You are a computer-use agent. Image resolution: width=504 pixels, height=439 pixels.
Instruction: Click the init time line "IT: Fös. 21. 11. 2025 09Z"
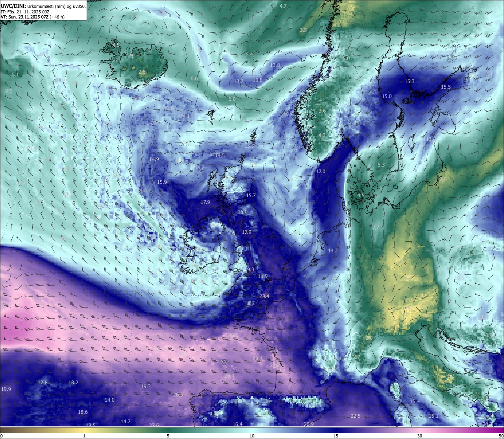click(x=25, y=12)
